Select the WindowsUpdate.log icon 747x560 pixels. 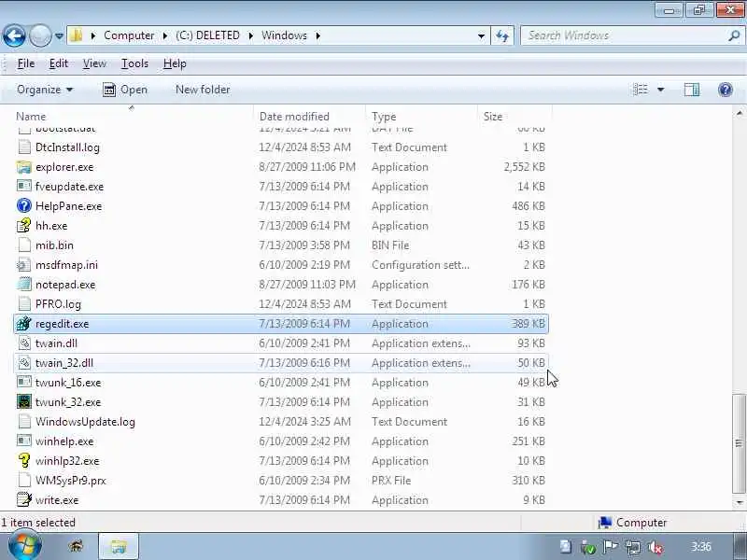24,422
